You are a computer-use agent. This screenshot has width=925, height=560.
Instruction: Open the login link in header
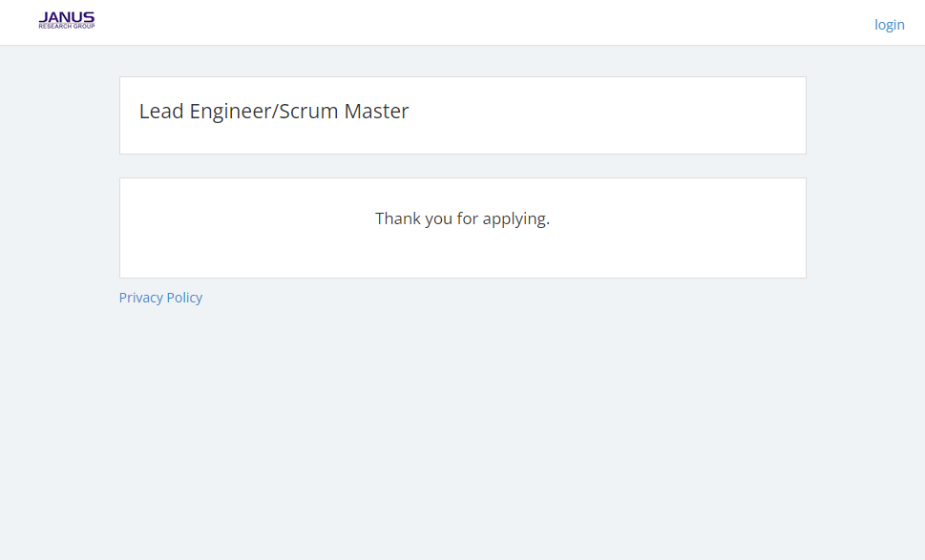pyautogui.click(x=889, y=25)
